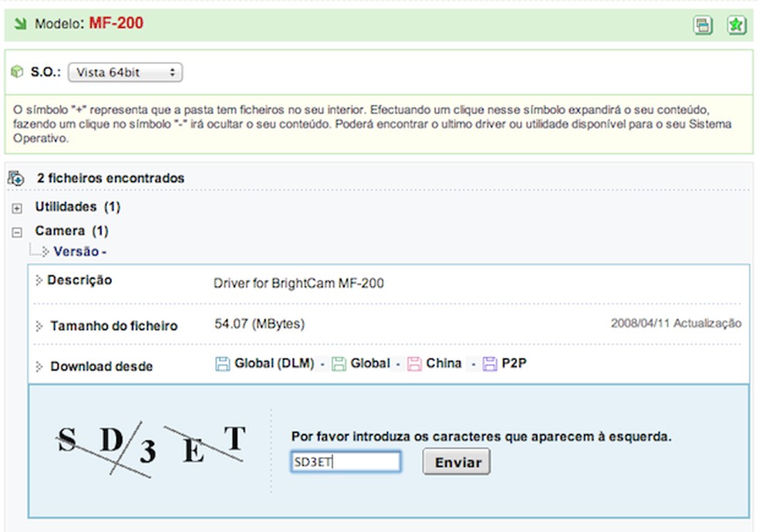Click the green arrow next to Modelo
The width and height of the screenshot is (759, 532).
[x=20, y=23]
